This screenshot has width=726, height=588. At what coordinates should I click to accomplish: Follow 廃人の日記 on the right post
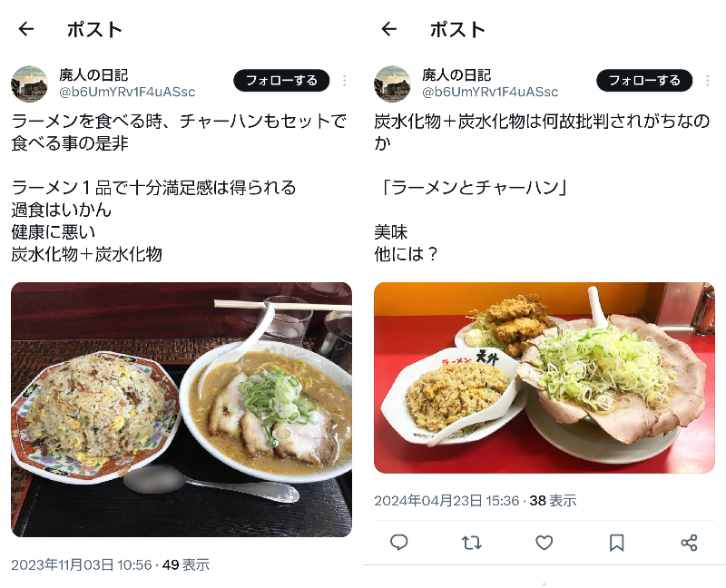tap(644, 81)
